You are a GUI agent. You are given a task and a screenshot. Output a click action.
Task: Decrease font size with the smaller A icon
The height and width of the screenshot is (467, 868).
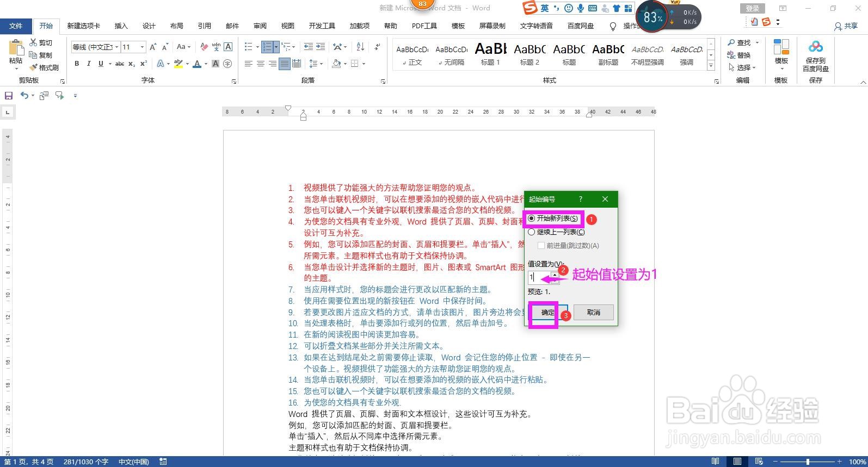click(165, 47)
